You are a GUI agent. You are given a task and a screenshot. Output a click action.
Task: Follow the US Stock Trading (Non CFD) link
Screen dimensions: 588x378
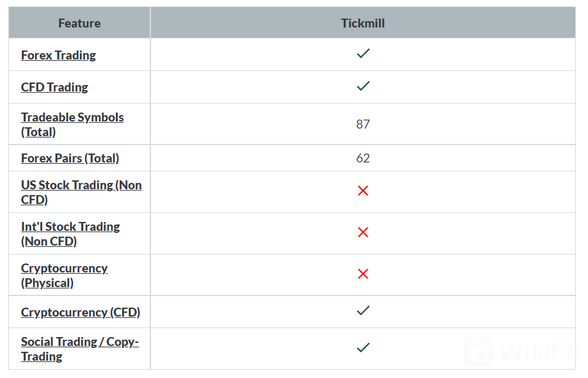click(x=81, y=192)
